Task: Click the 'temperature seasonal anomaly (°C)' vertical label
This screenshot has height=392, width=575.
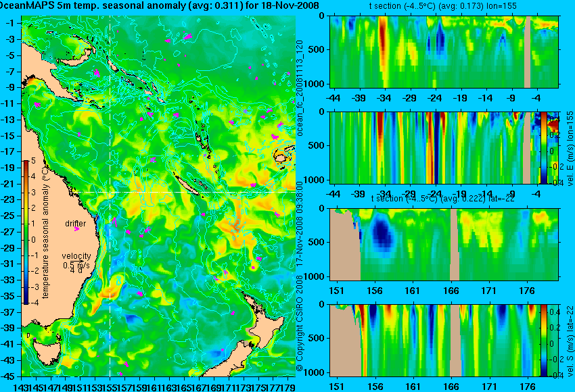Action: [45, 232]
